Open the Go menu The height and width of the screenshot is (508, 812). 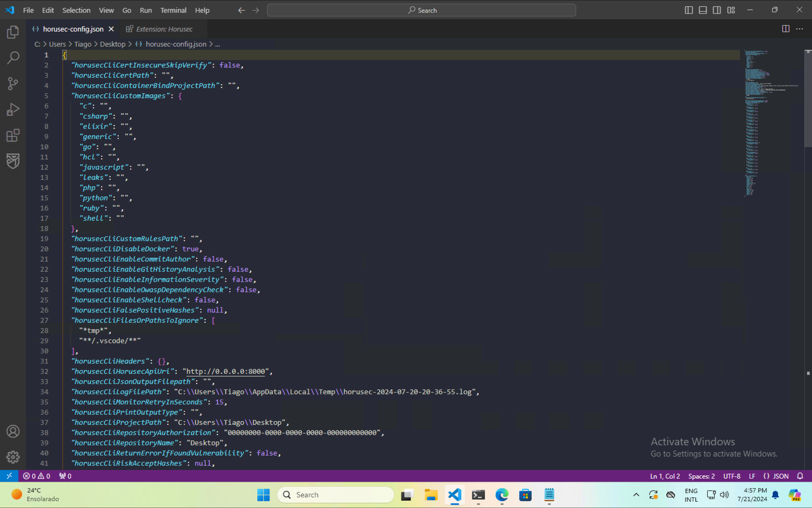(x=126, y=10)
